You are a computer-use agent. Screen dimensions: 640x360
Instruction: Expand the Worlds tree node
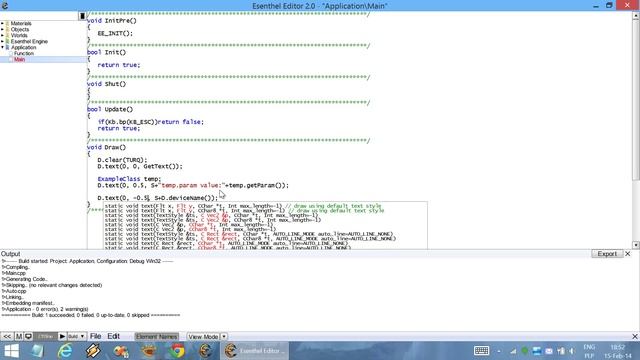[2, 36]
